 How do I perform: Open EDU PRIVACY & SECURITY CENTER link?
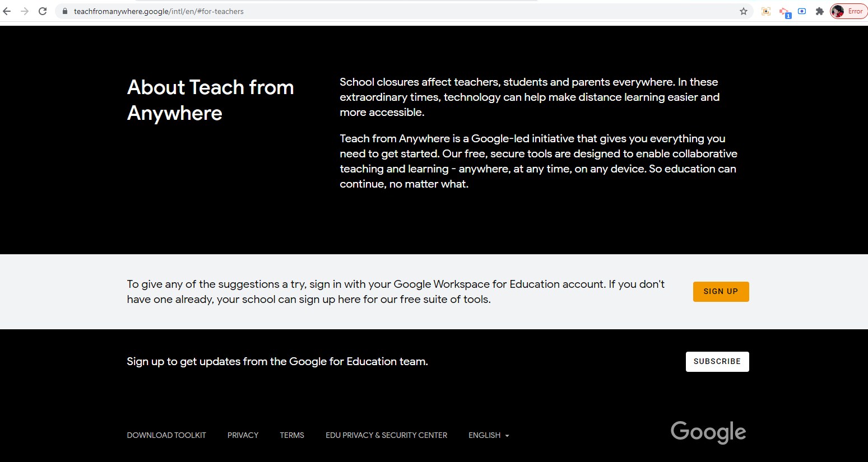[x=386, y=435]
